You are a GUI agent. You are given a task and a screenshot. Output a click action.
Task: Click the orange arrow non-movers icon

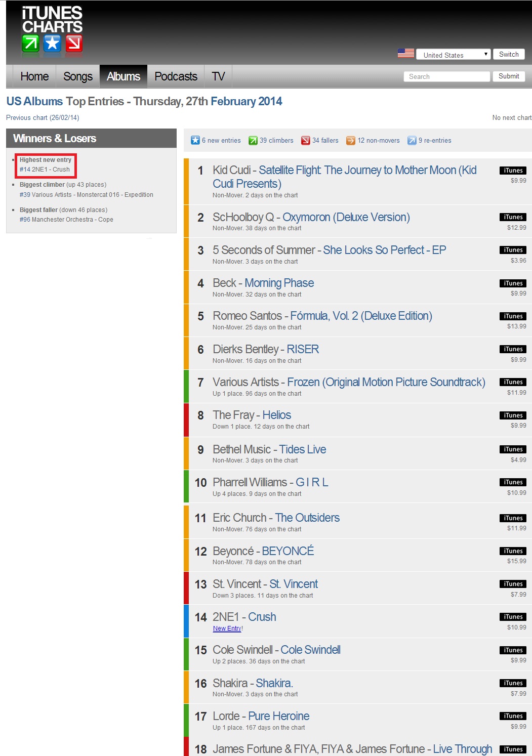tap(350, 140)
